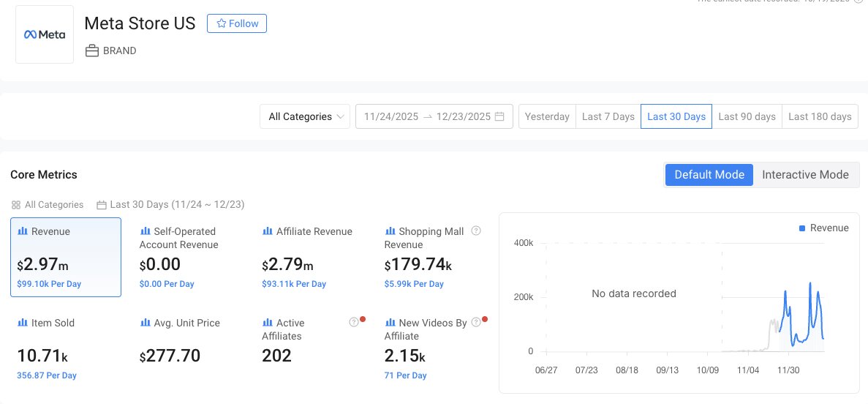
Task: Open the calendar icon in date range
Action: (499, 116)
